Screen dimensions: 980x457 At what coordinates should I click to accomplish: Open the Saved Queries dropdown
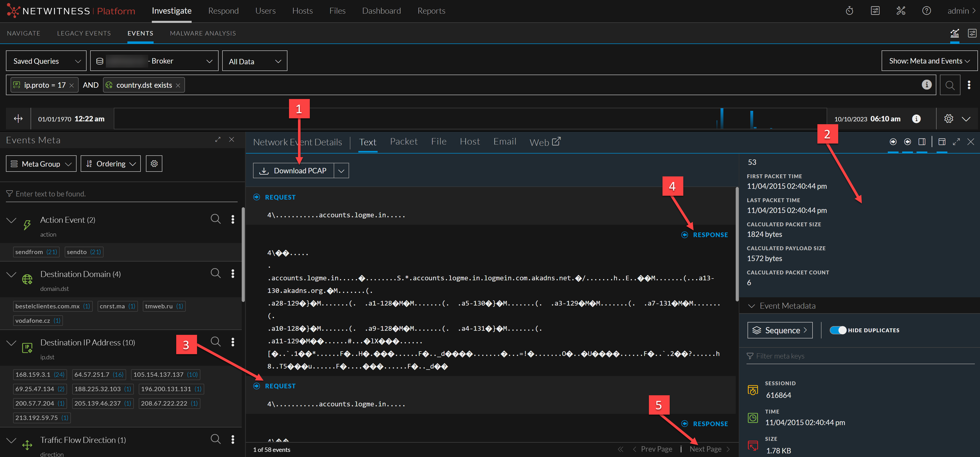tap(46, 61)
